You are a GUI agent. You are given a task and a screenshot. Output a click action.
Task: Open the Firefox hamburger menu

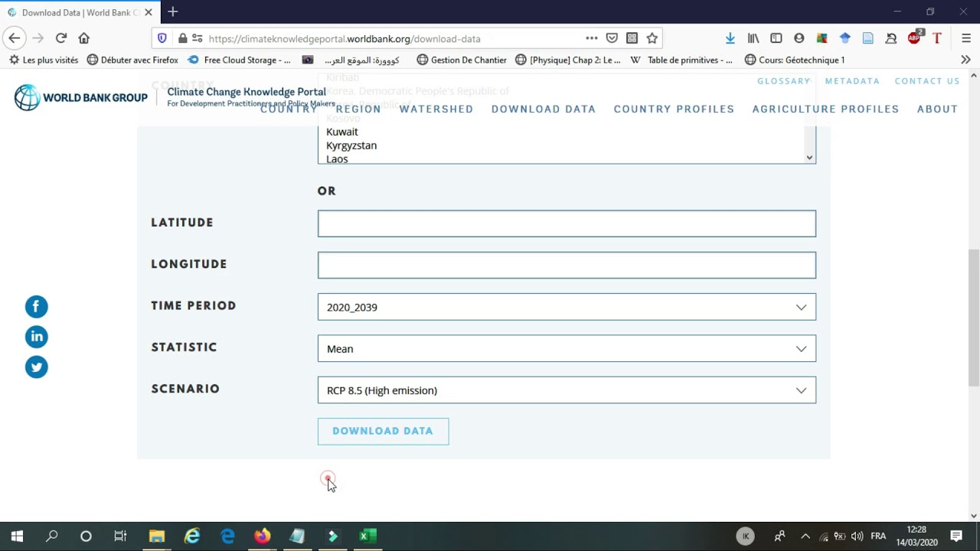(965, 38)
